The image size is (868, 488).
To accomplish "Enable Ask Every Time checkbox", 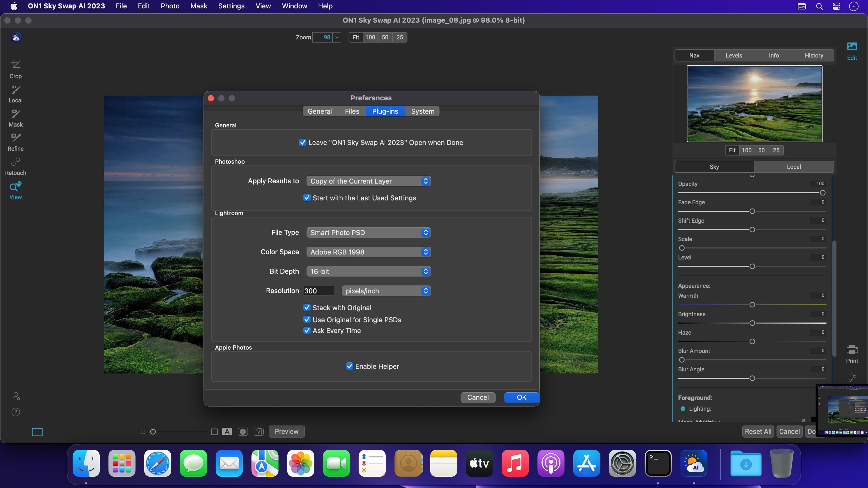I will [x=307, y=330].
